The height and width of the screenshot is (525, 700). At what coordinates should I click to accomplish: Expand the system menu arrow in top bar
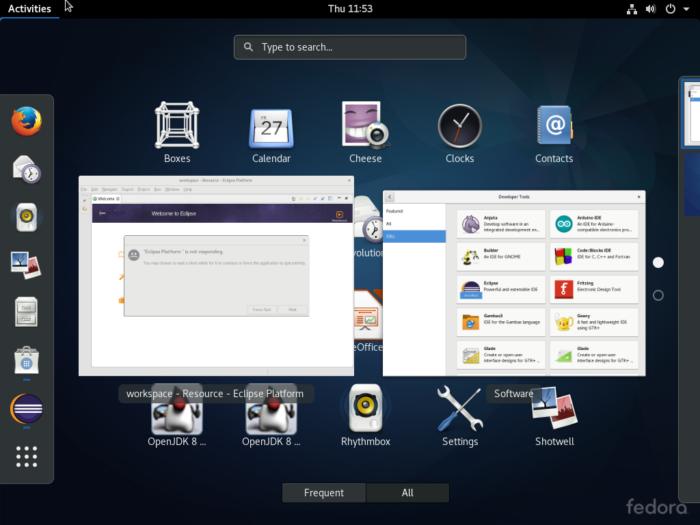[686, 9]
